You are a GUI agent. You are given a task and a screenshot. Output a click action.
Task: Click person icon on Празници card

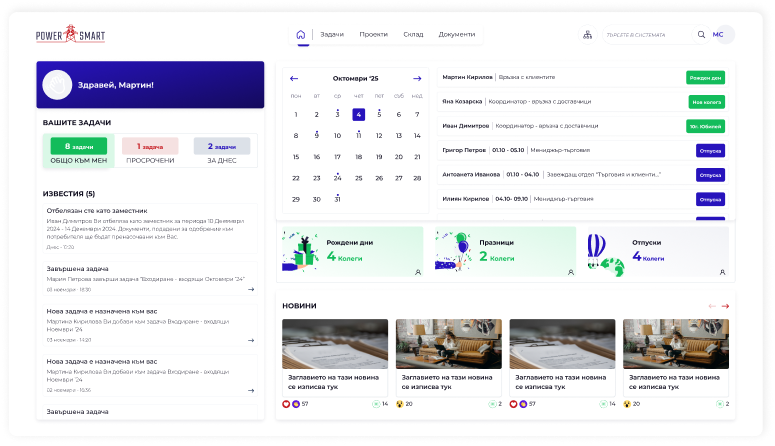coord(570,272)
